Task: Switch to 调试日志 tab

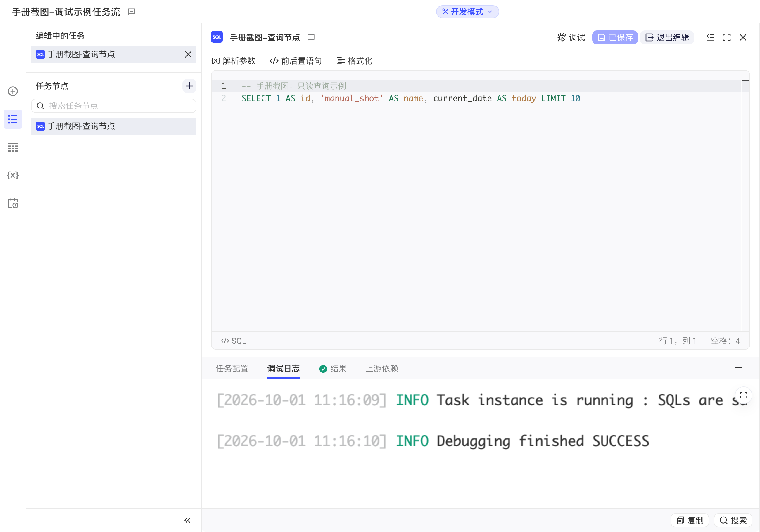Action: pyautogui.click(x=283, y=369)
